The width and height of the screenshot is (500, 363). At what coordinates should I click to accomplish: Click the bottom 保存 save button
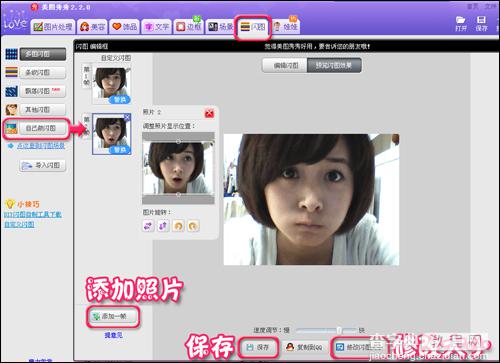click(x=258, y=347)
